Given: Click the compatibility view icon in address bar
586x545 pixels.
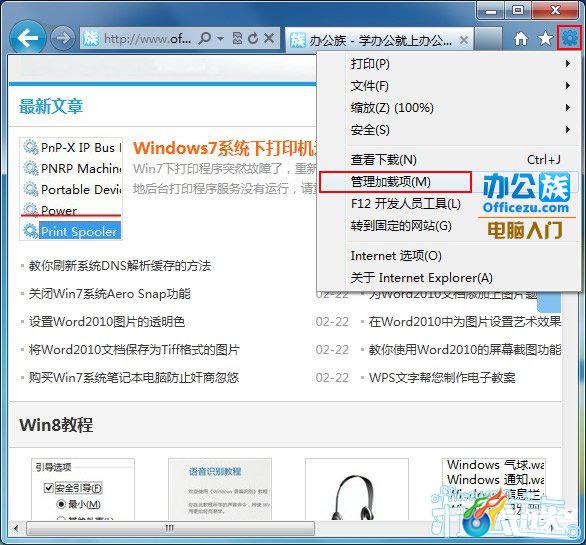Looking at the screenshot, I should (237, 38).
